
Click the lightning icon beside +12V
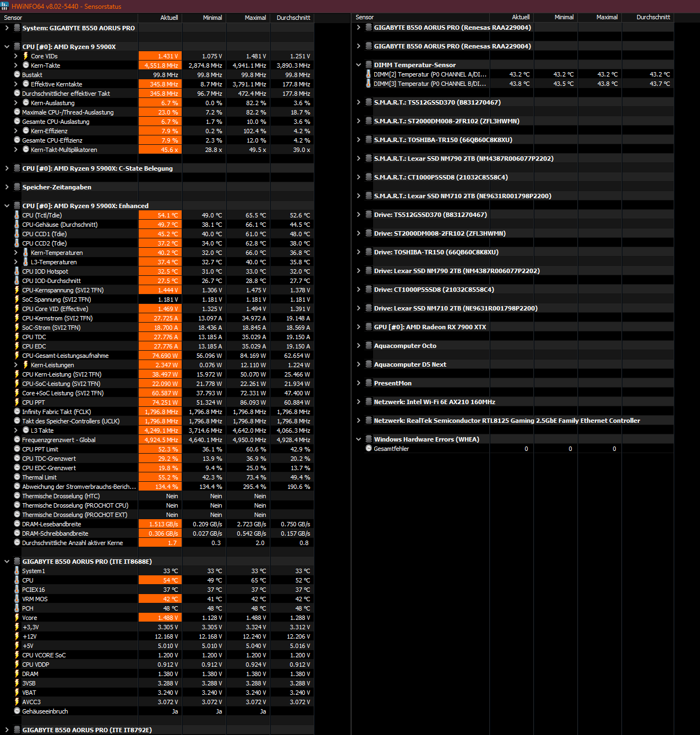17,636
